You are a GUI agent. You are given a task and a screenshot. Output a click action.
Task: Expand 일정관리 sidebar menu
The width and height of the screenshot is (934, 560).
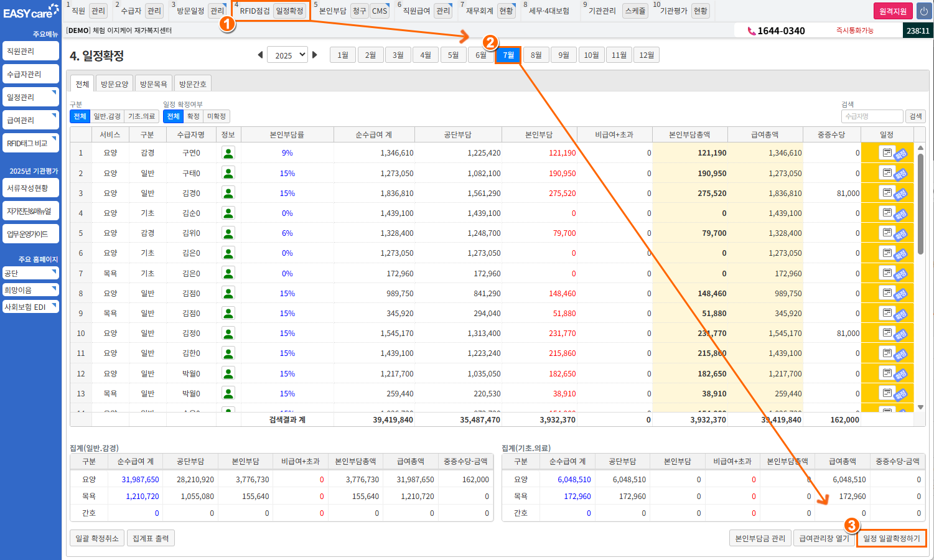(x=30, y=97)
